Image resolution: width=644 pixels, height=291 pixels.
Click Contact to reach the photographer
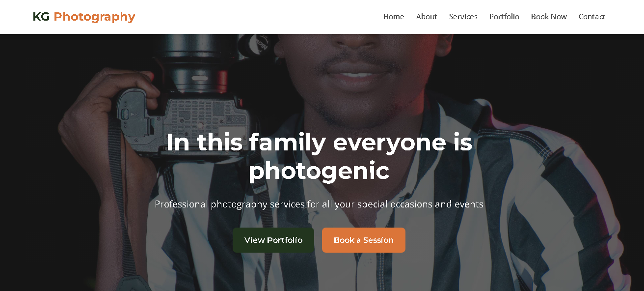pyautogui.click(x=592, y=16)
